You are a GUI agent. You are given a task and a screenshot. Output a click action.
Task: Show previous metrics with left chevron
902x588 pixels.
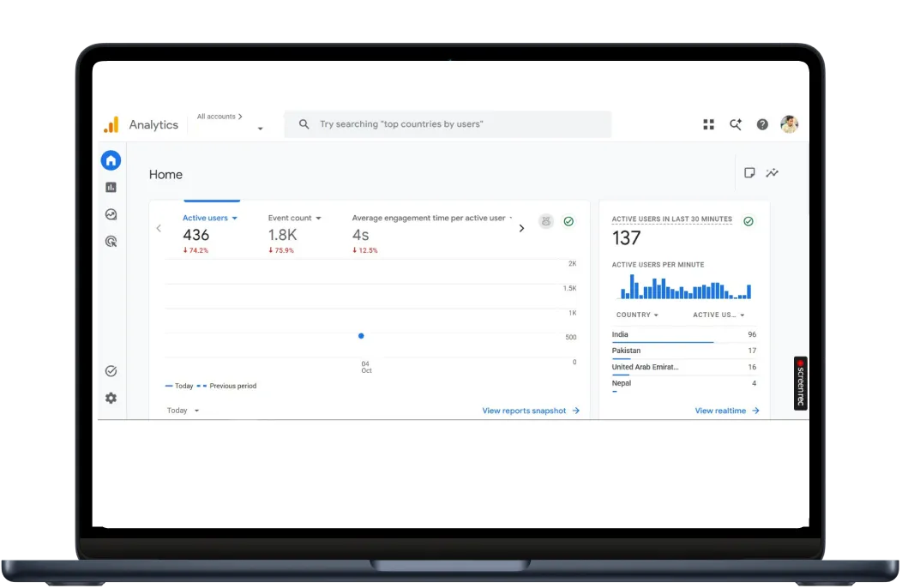159,228
